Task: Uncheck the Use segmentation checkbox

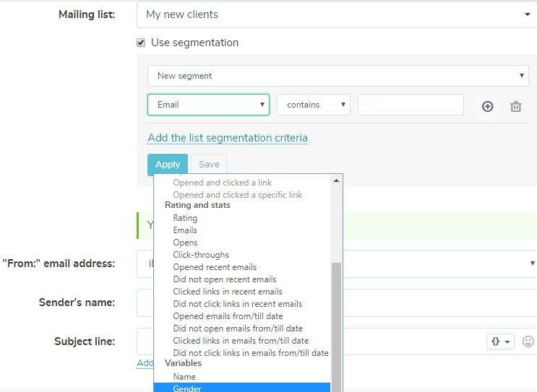Action: (x=141, y=43)
